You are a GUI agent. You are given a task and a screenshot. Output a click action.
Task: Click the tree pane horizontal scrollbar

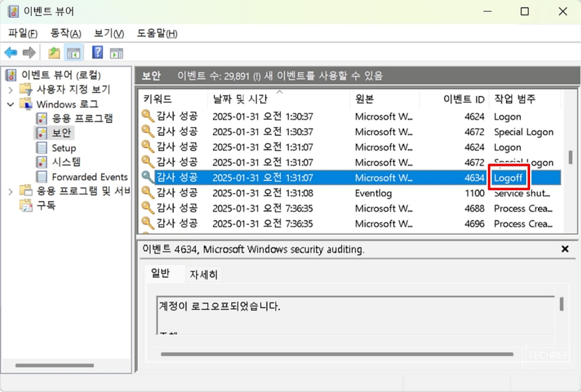point(54,365)
